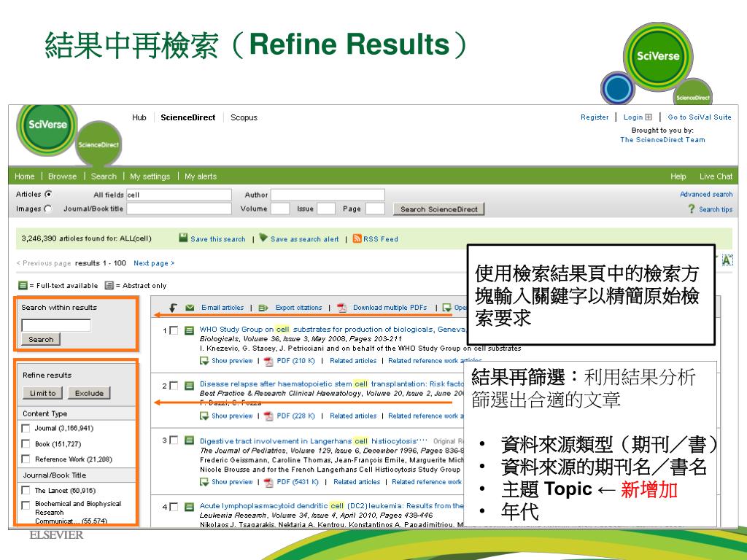This screenshot has height=560, width=747.
Task: Tick checkbox for result 4 article
Action: (x=174, y=507)
